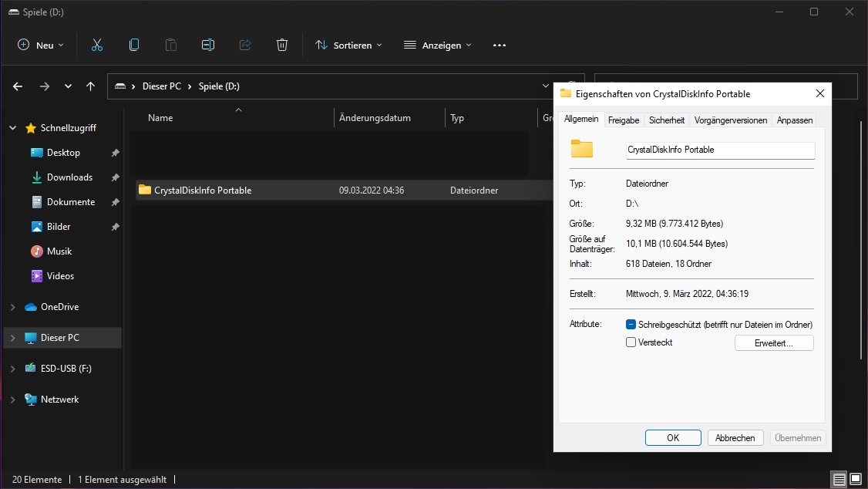Expand the OneDrive tree node

click(13, 307)
